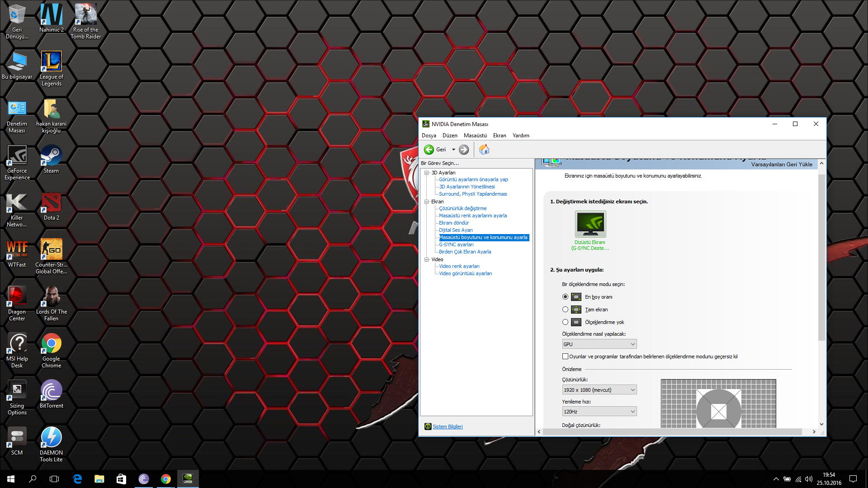Open WTFast desktop shortcut

pyautogui.click(x=17, y=253)
